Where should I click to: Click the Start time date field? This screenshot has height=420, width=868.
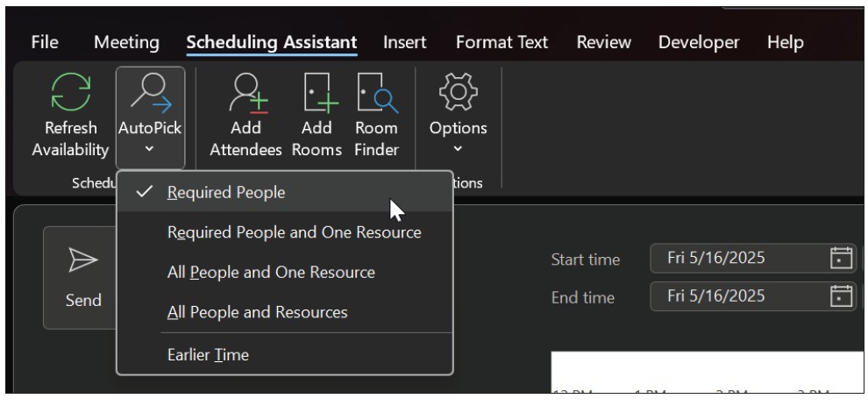coord(736,259)
